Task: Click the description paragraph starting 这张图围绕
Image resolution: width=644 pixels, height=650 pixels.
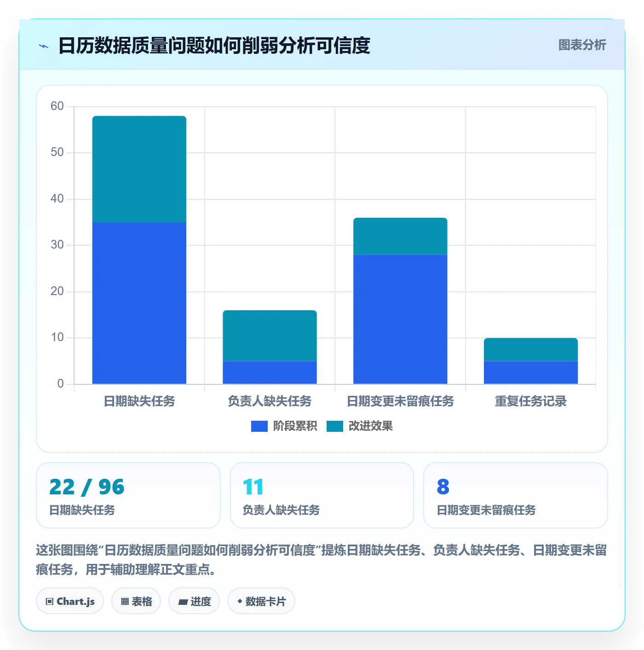Action: pyautogui.click(x=322, y=560)
